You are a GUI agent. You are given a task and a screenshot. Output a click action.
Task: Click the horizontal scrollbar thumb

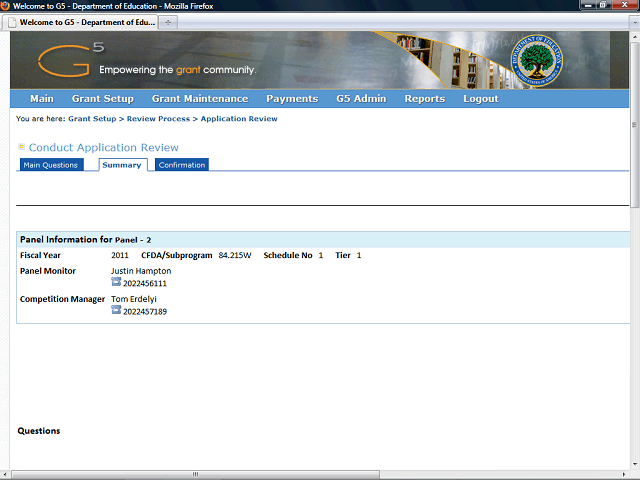[196, 474]
